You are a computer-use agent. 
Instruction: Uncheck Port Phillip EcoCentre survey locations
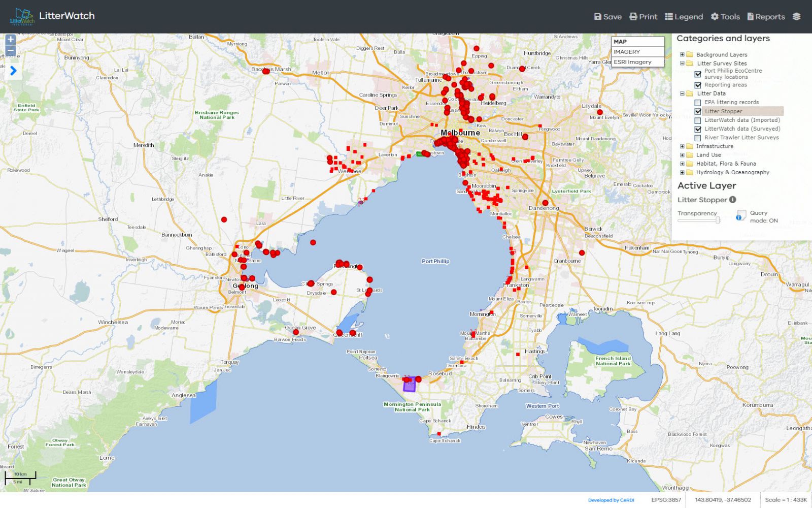(698, 74)
